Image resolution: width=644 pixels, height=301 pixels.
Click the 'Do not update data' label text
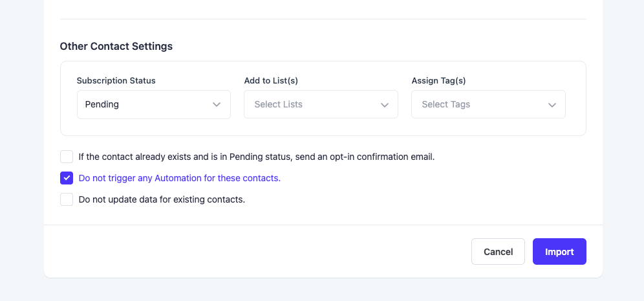[162, 200]
